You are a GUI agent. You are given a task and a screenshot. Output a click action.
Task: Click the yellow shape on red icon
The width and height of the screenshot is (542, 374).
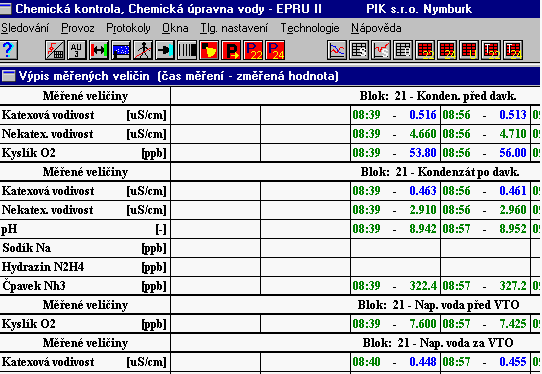[x=209, y=50]
